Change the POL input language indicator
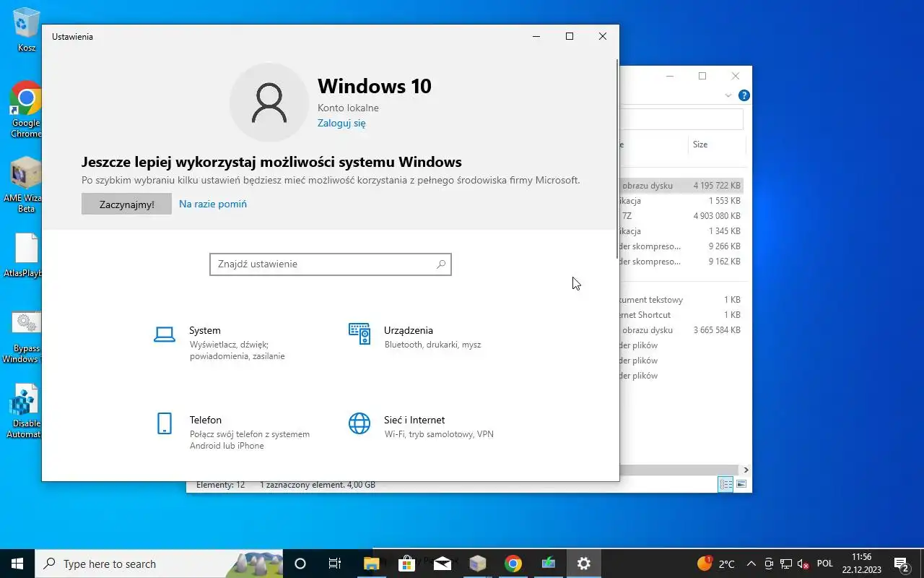This screenshot has width=924, height=578. click(825, 564)
